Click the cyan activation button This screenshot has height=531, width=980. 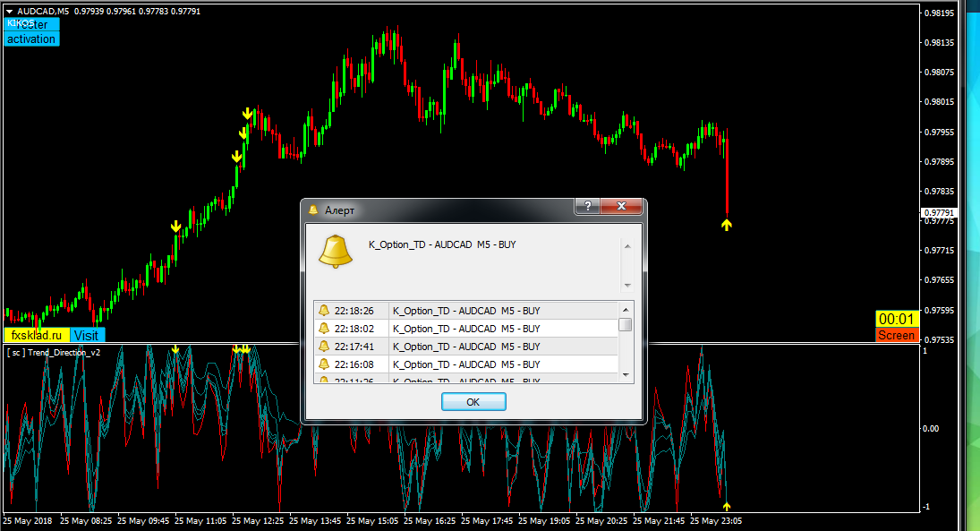coord(31,39)
